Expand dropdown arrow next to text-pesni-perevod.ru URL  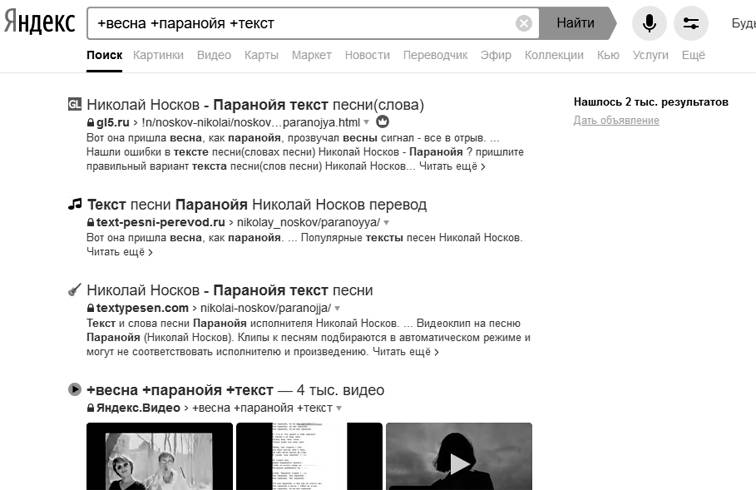click(x=386, y=222)
